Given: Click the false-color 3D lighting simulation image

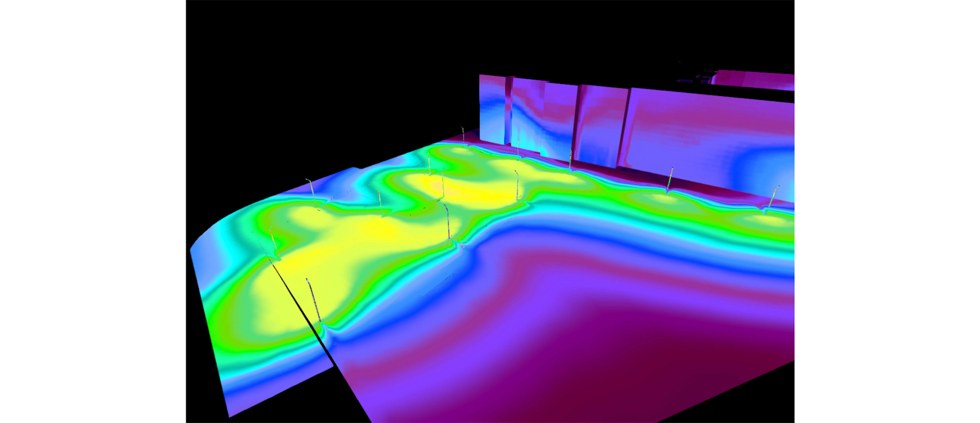Looking at the screenshot, I should 490,211.
